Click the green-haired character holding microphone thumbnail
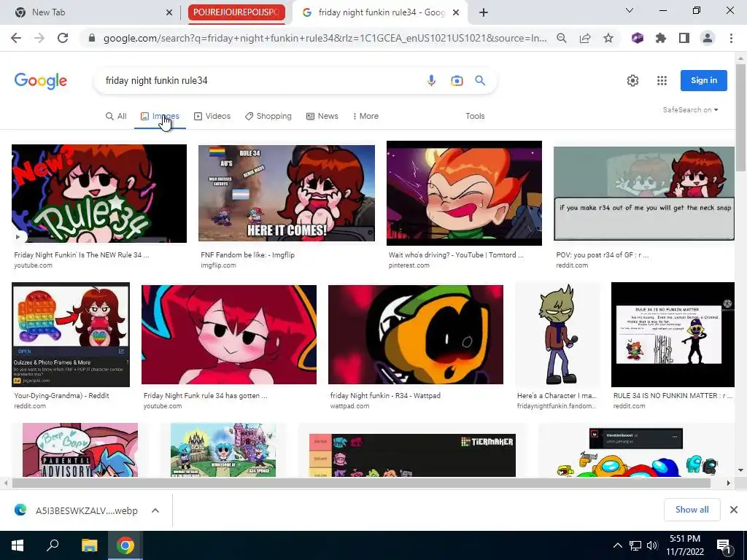Viewport: 747px width, 560px height. coord(558,334)
